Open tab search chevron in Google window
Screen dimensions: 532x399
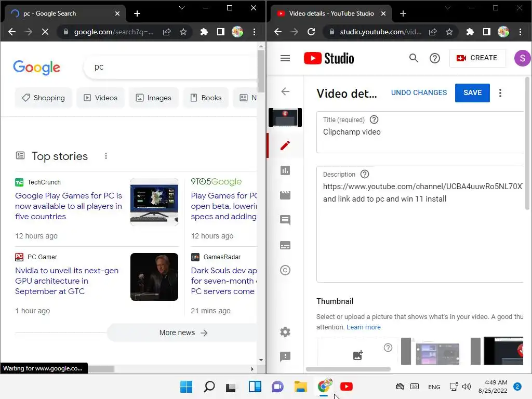click(182, 8)
